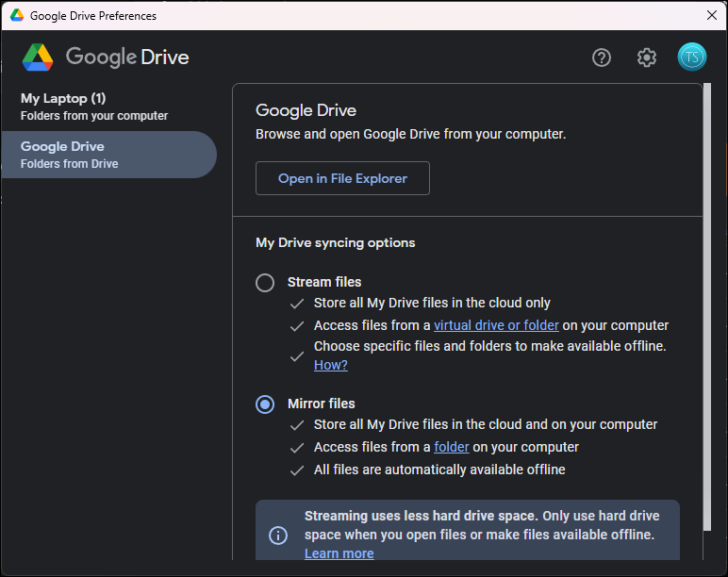The height and width of the screenshot is (577, 728).
Task: Open the 'folder' link under Mirror files
Action: tap(452, 447)
